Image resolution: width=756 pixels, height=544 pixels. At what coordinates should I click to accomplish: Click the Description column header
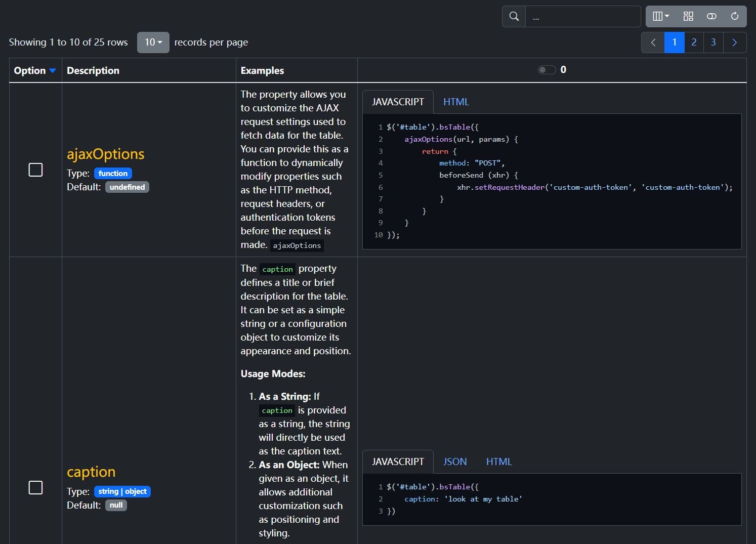93,71
